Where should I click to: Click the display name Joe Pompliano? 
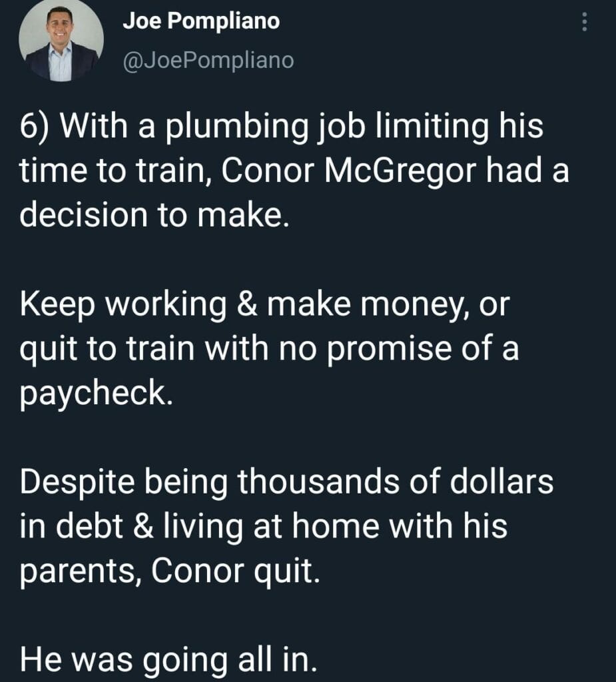201,21
